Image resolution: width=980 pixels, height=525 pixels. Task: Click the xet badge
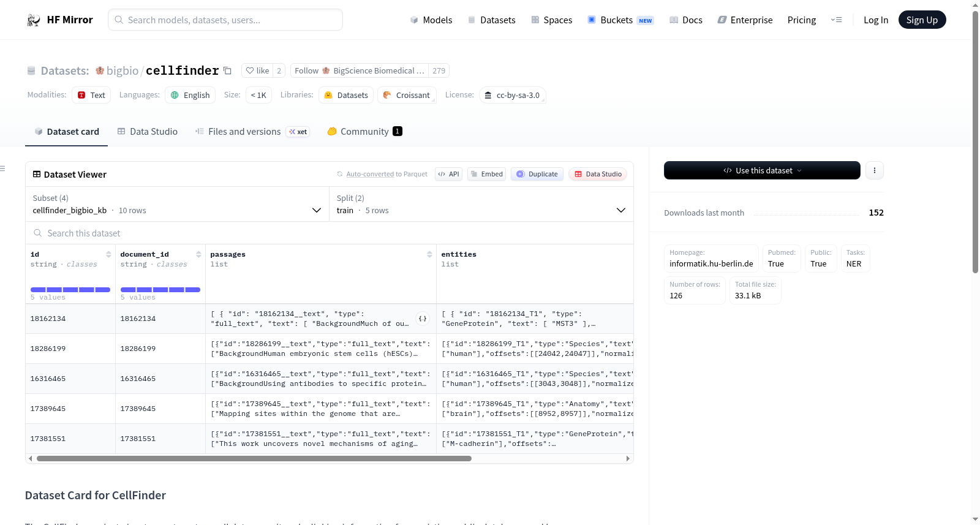pyautogui.click(x=298, y=132)
